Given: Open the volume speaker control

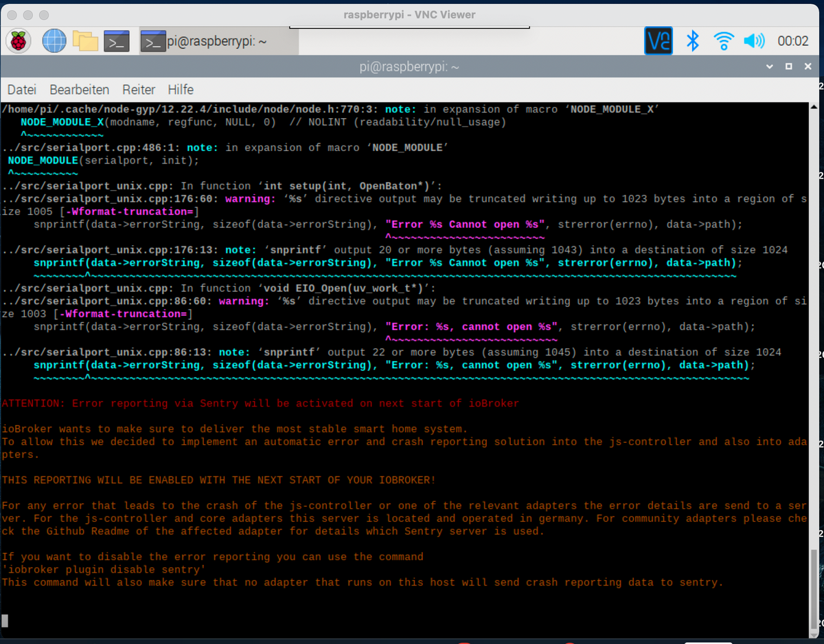Looking at the screenshot, I should point(754,41).
